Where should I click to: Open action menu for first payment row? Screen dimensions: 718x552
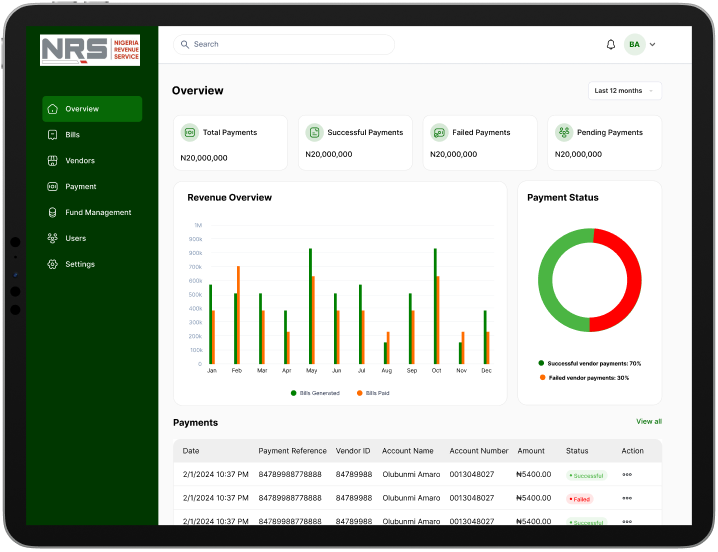click(627, 475)
